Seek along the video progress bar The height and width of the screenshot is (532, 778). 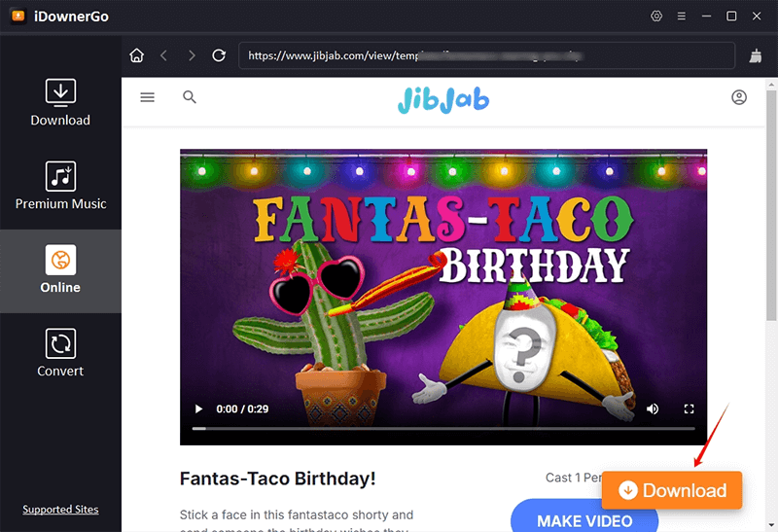[x=443, y=428]
